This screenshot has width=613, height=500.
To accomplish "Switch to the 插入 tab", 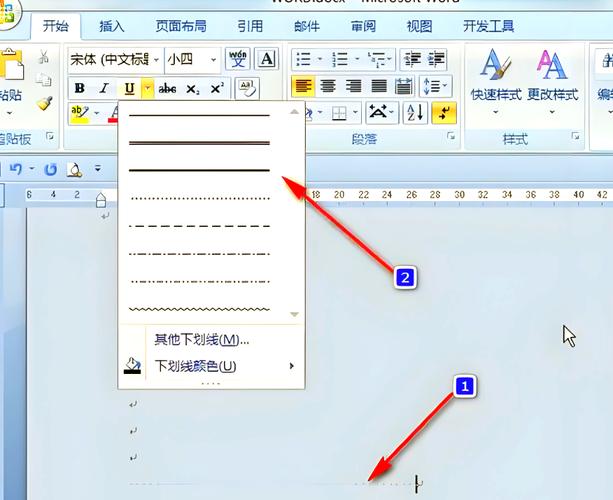I will click(x=112, y=26).
